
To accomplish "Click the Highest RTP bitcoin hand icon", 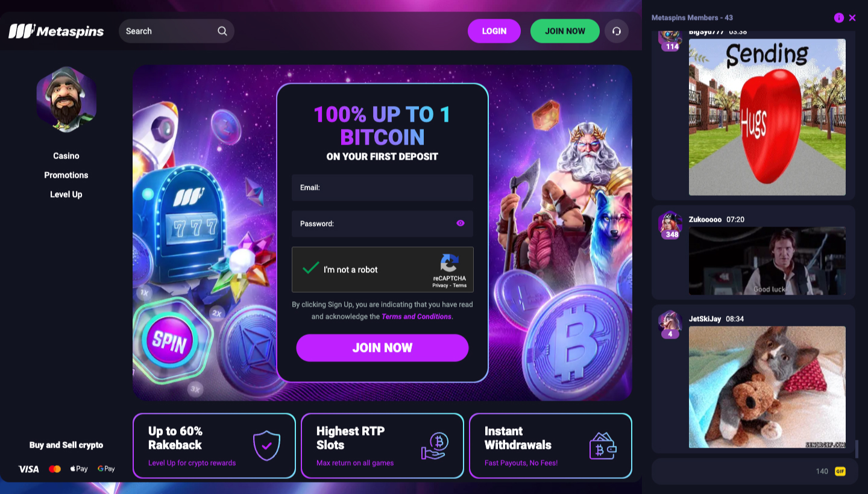I will (x=434, y=446).
